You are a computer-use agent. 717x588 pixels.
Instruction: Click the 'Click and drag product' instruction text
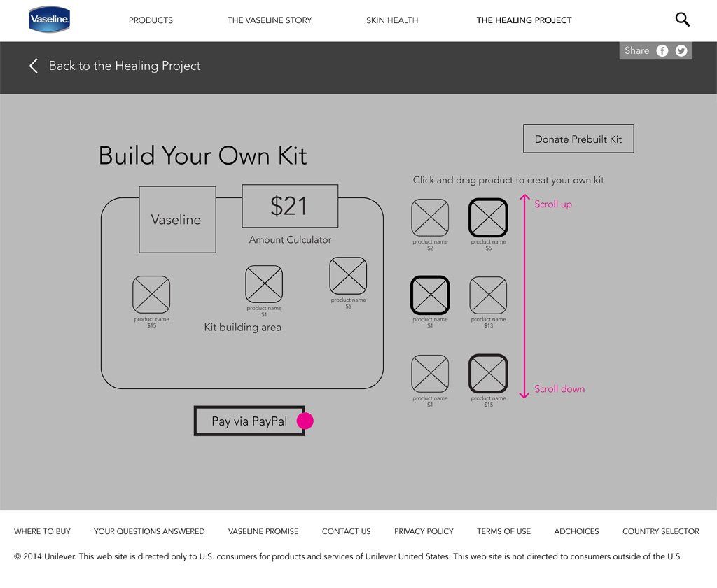[508, 180]
